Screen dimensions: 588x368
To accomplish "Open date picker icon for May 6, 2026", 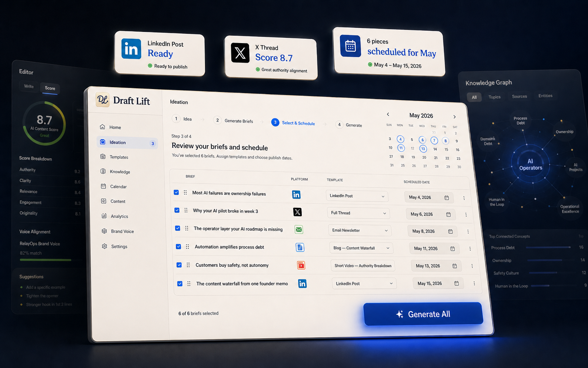I will [449, 214].
